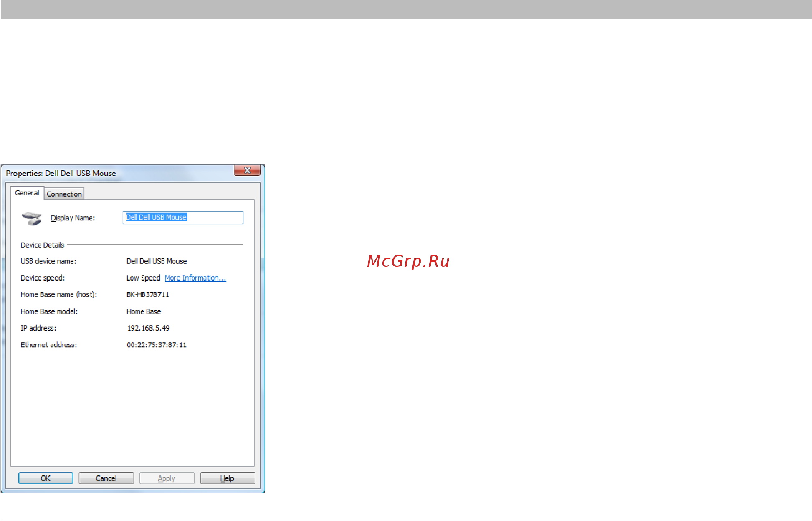Screen dimensions: 812x521
Task: Confirm with the OK button
Action: [46, 478]
